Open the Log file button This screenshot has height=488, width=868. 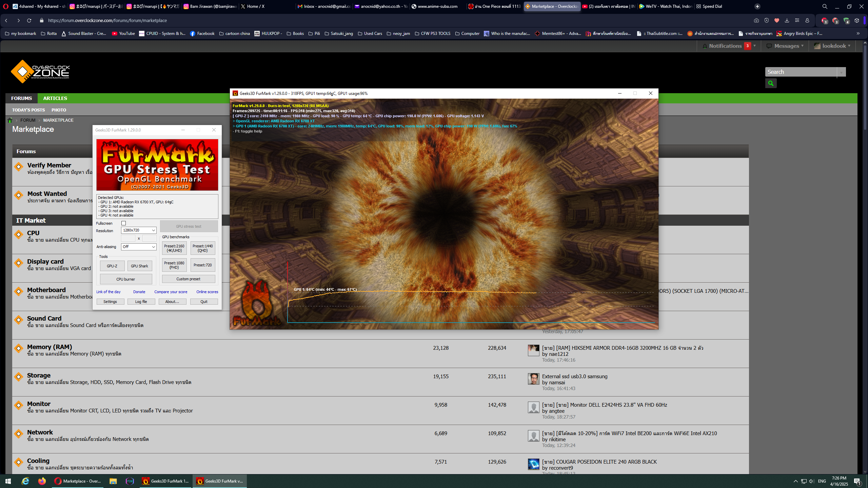pos(141,302)
